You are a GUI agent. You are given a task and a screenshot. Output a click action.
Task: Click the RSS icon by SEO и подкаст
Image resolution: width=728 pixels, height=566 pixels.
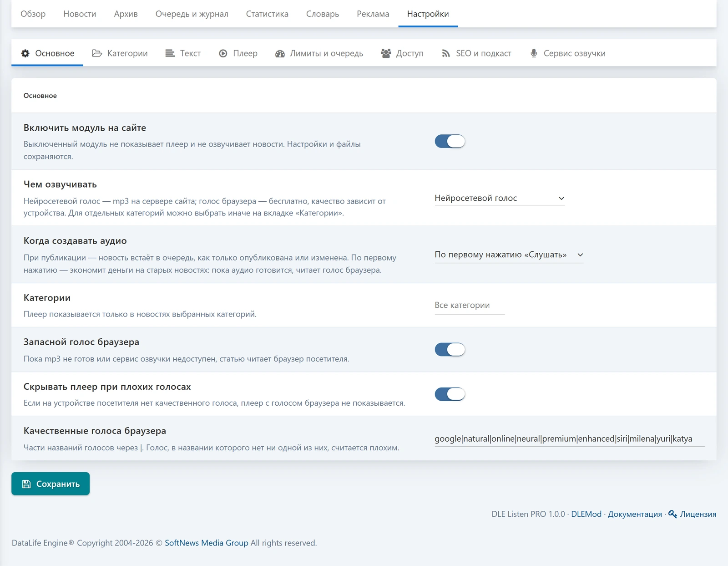pyautogui.click(x=446, y=53)
